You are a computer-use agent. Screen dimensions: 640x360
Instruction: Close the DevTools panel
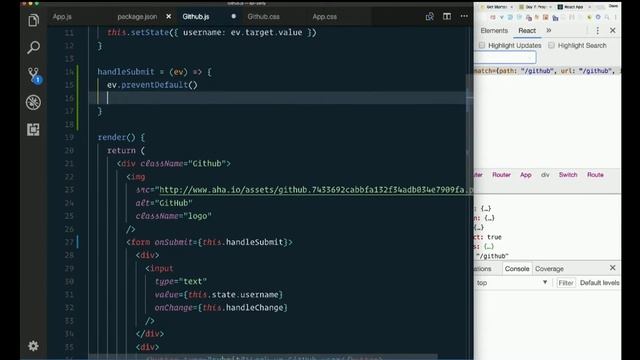(613, 31)
